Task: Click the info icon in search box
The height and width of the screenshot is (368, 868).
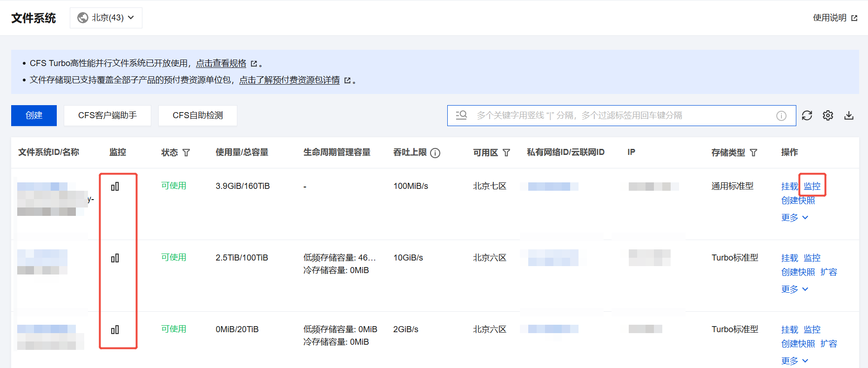Action: (781, 116)
